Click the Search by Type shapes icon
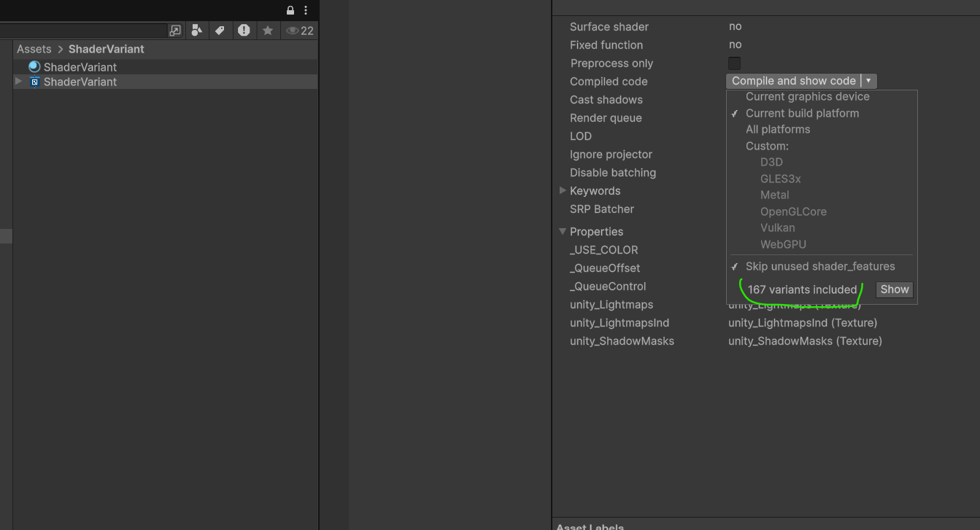 point(196,30)
